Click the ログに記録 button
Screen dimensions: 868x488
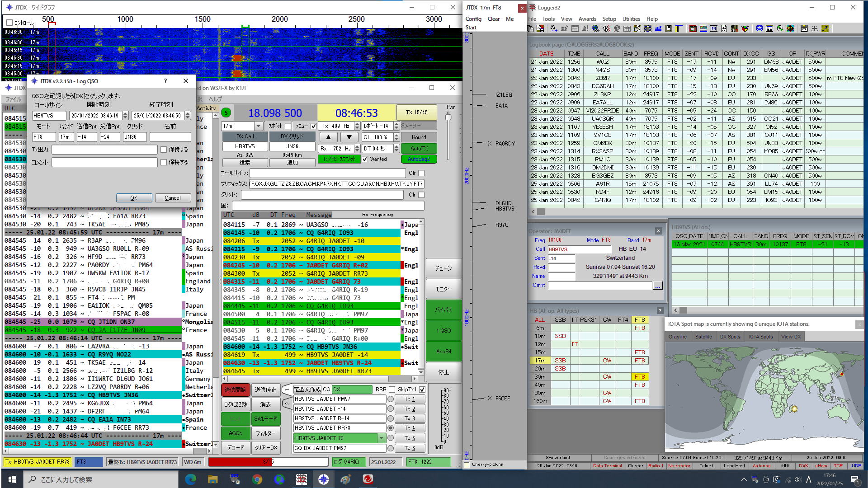[235, 404]
